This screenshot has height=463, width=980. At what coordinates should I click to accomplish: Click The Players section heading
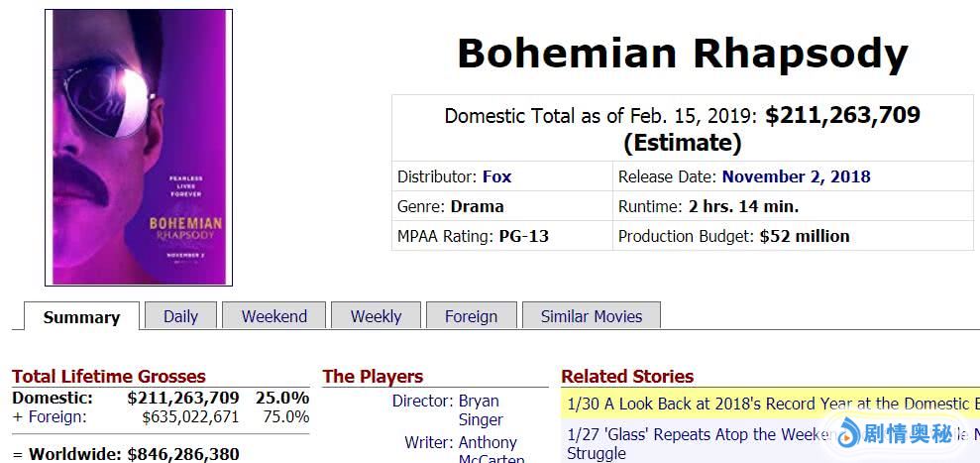point(373,377)
